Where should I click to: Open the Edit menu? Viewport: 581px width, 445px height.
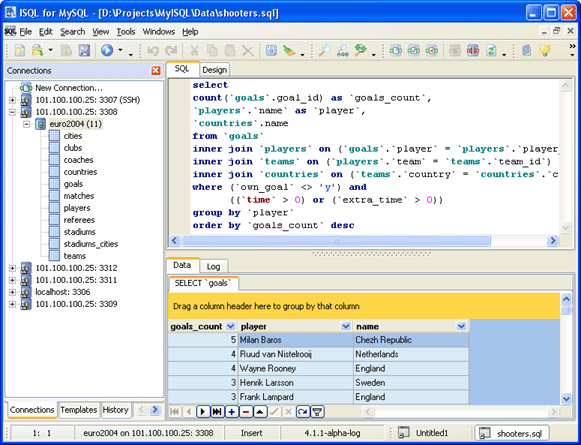(46, 32)
